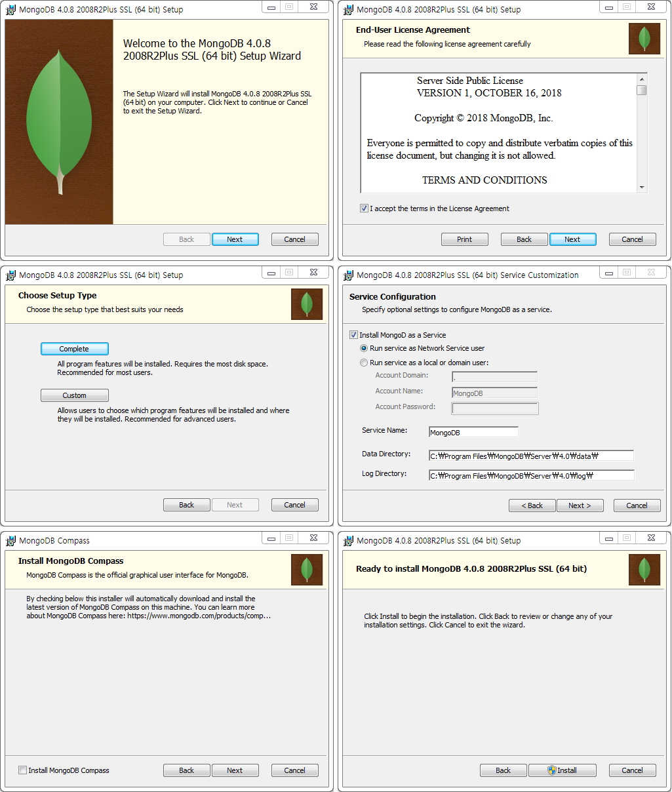Click the Log Directory path field
This screenshot has width=672, height=792.
click(532, 475)
